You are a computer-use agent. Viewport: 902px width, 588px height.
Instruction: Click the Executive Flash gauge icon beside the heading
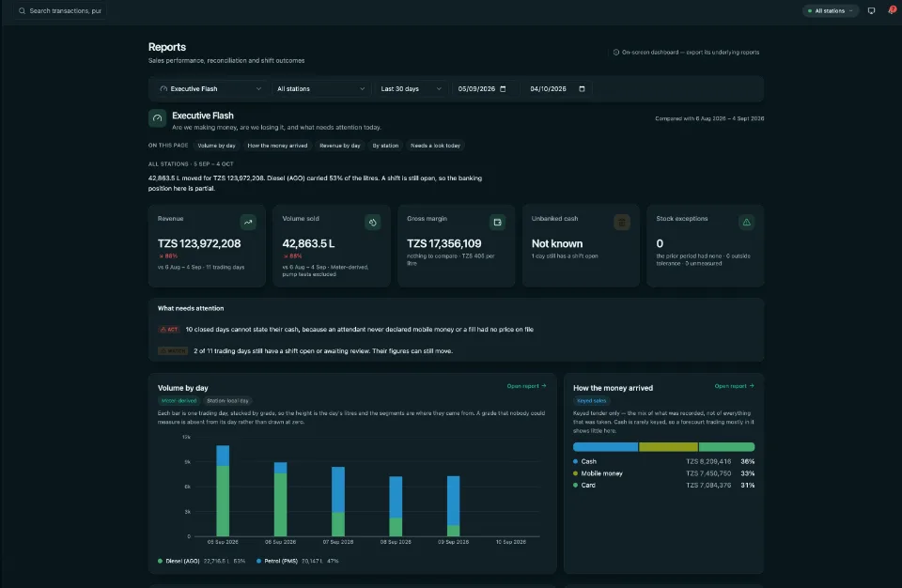(157, 118)
